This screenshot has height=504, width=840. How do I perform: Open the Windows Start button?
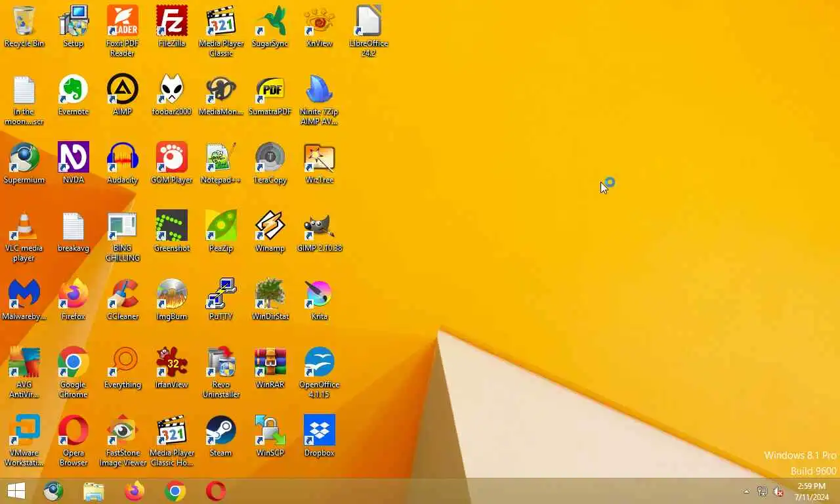coord(16,491)
